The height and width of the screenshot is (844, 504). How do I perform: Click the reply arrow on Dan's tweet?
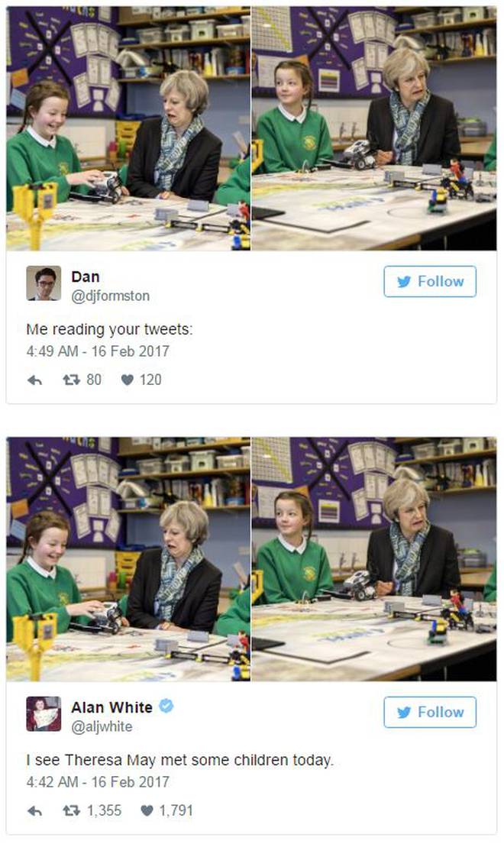click(34, 380)
